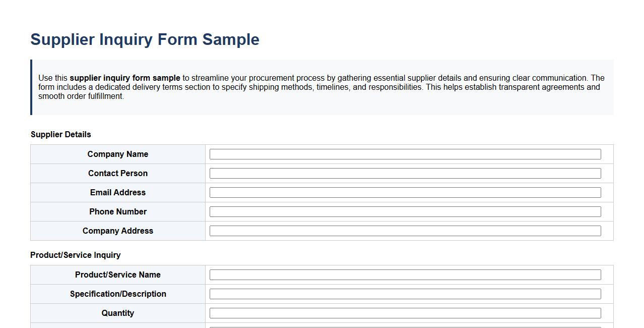Select the Company Name row label
644x328 pixels.
click(117, 154)
